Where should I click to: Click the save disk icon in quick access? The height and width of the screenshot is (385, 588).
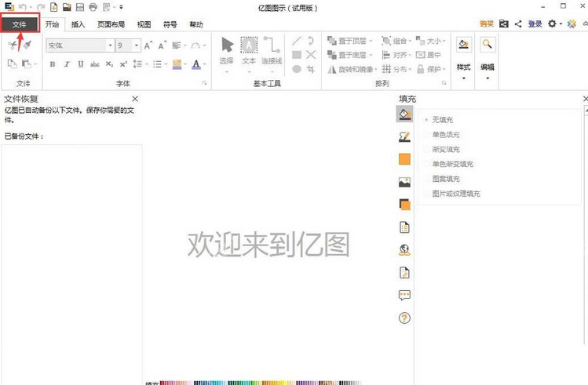[80, 7]
